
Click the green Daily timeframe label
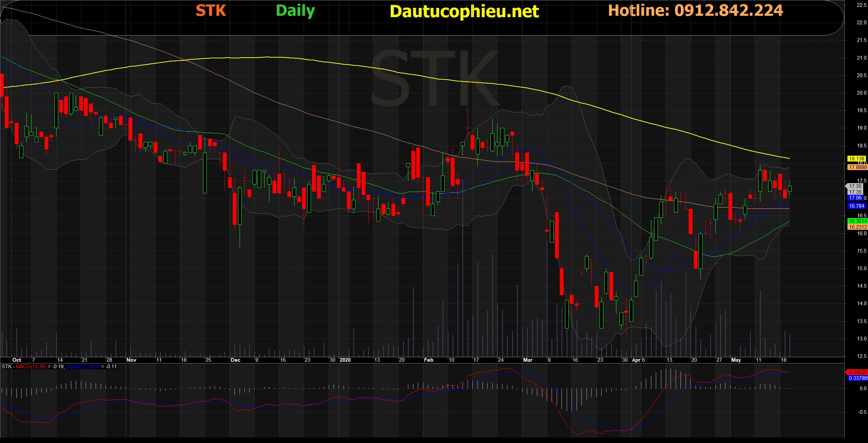[x=295, y=11]
